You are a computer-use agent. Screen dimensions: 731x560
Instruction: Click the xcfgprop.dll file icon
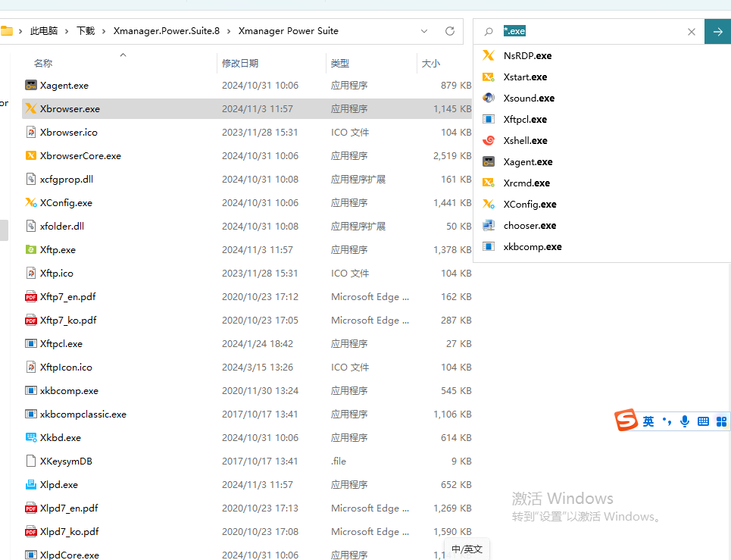tap(31, 179)
